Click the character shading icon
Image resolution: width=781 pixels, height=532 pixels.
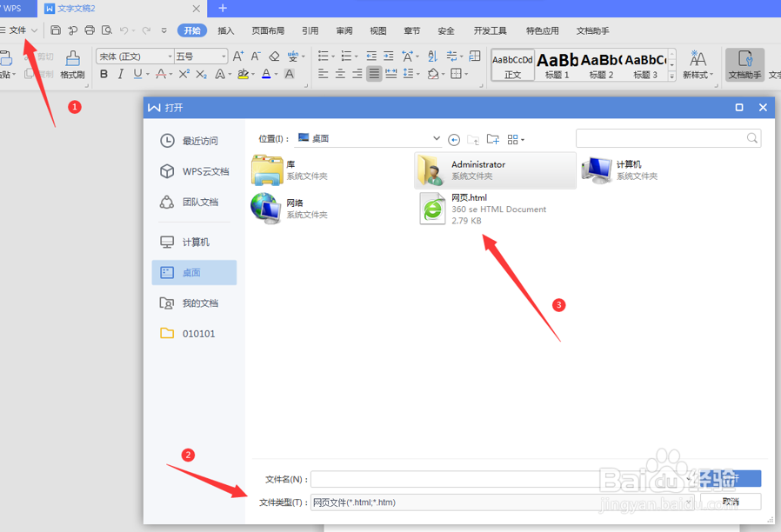[289, 74]
